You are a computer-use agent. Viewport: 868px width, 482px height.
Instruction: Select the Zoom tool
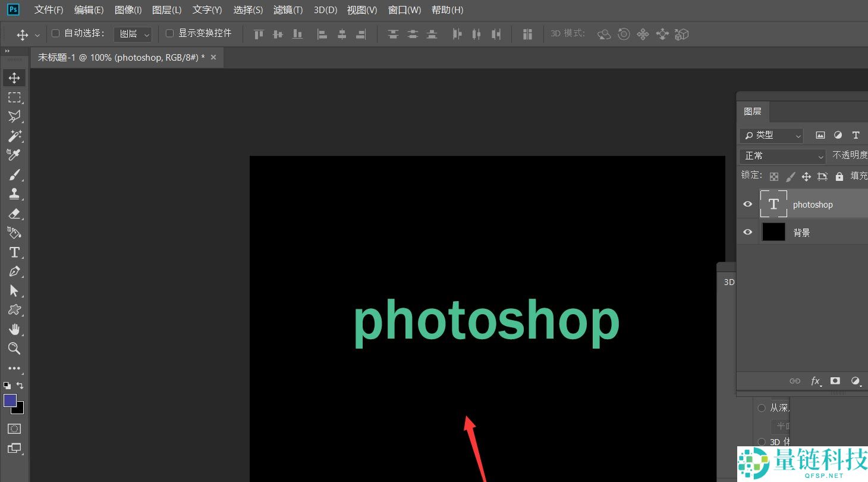[14, 349]
